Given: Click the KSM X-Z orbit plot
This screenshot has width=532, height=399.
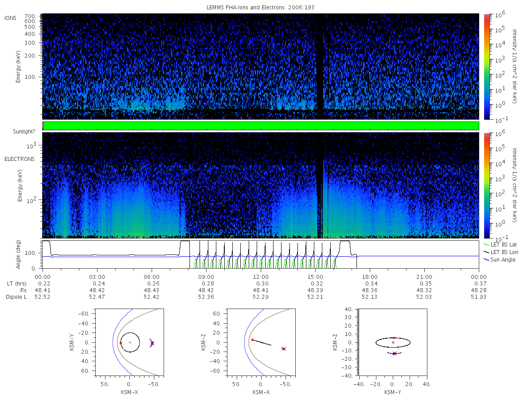Looking at the screenshot, I should (x=261, y=342).
